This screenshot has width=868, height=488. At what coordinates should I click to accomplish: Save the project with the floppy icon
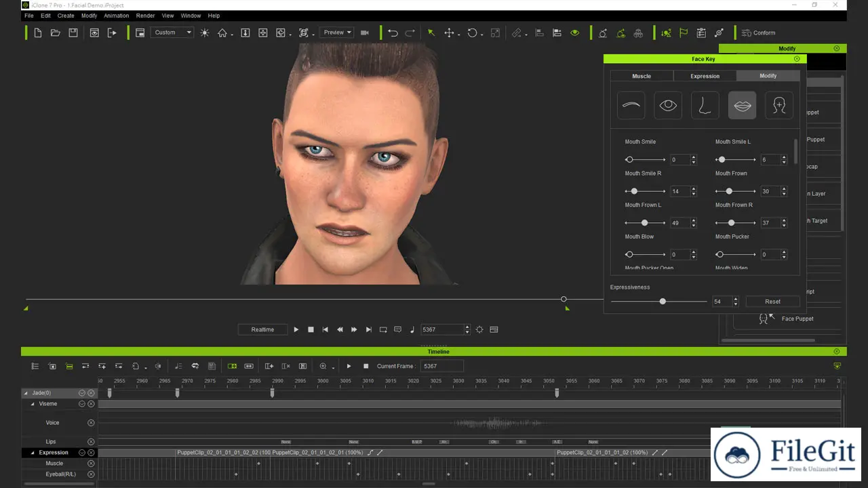pyautogui.click(x=73, y=33)
